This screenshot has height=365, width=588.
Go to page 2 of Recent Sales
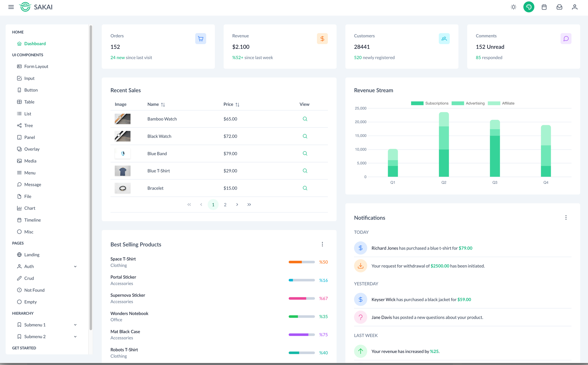(x=225, y=205)
